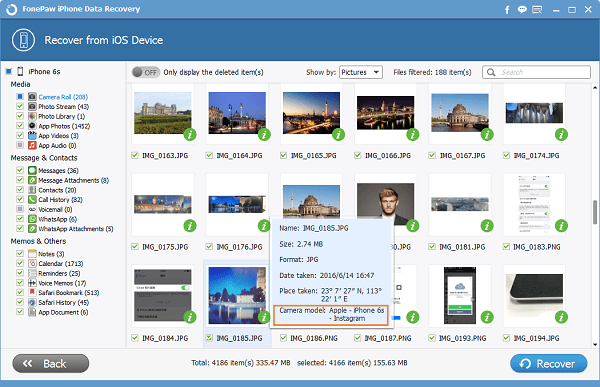Click the vertical scrollbar thumb

click(595, 212)
